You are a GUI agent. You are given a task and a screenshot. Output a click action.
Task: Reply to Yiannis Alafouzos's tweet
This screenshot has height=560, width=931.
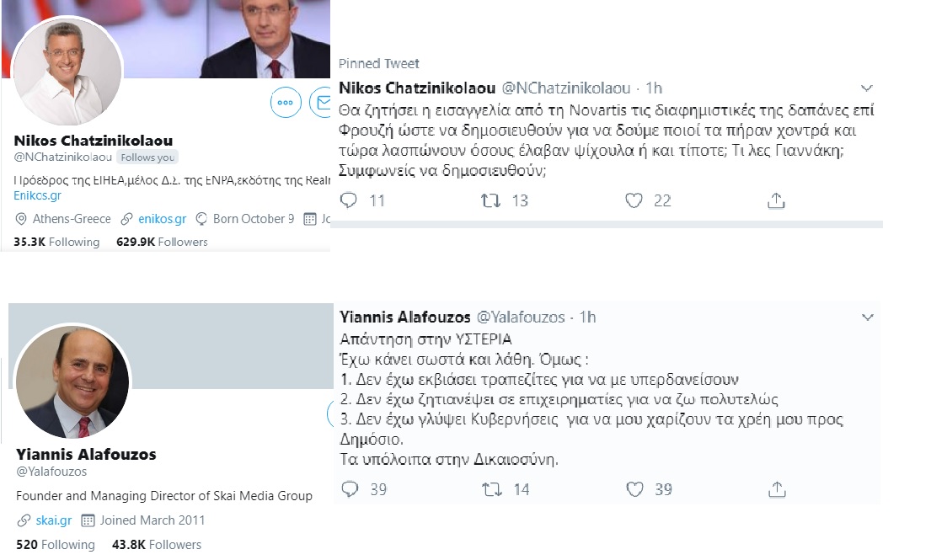pos(350,489)
